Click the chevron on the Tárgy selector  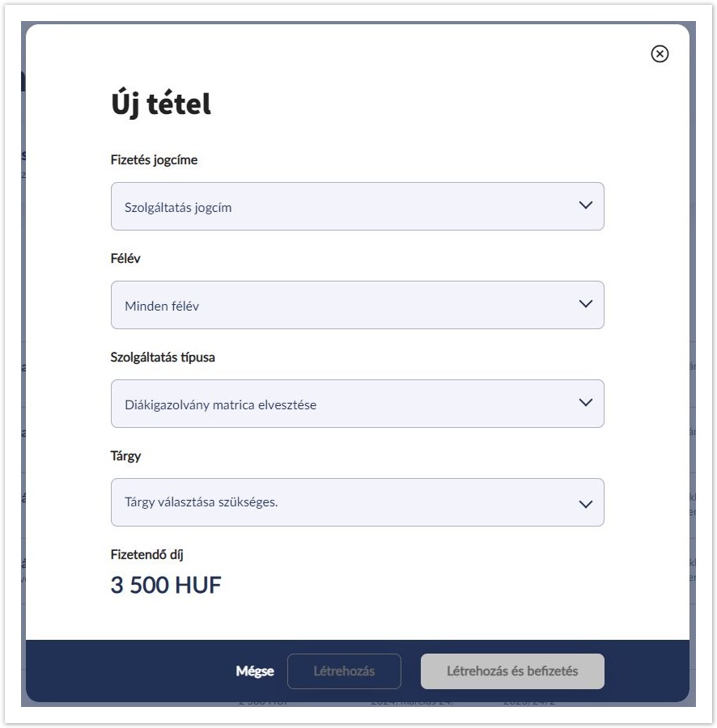tap(585, 503)
